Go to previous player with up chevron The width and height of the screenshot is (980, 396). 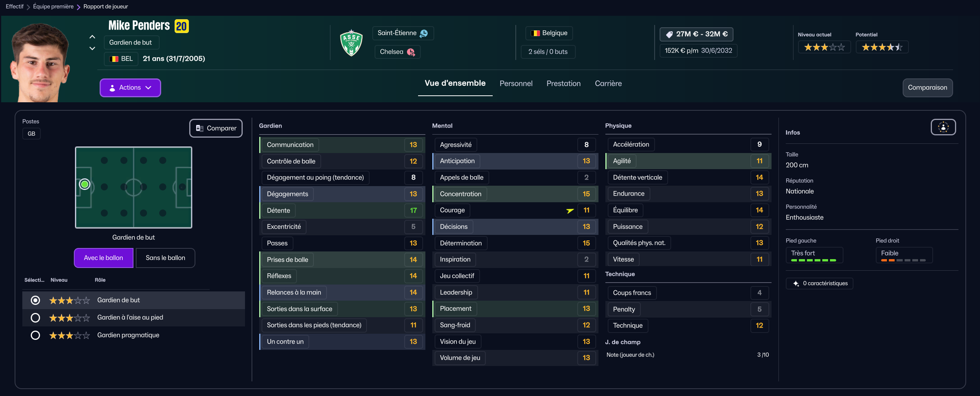92,37
